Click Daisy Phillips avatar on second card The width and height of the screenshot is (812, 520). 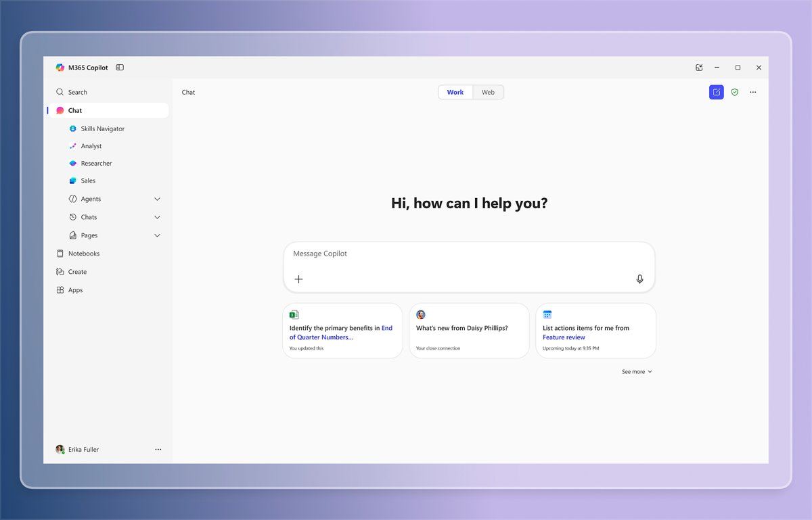click(x=421, y=314)
